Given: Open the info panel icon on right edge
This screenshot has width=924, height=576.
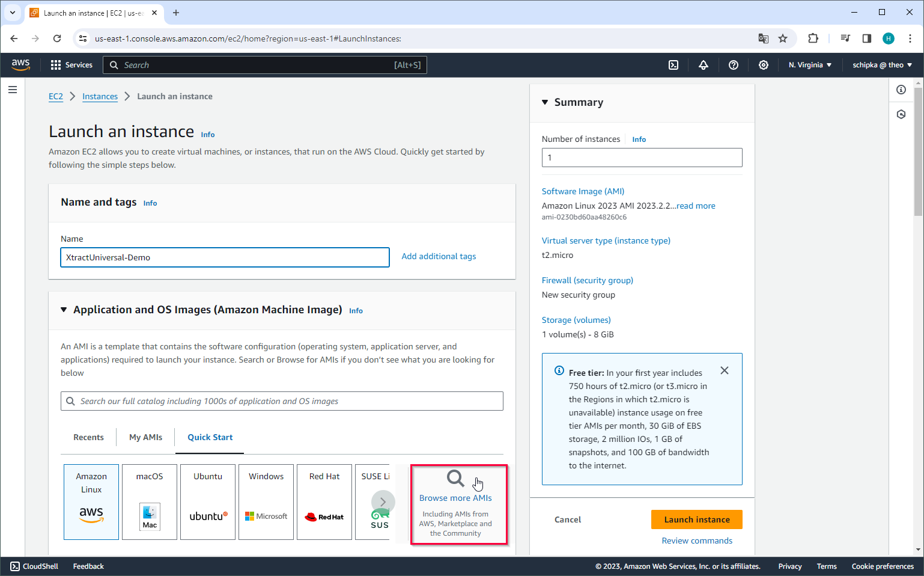Looking at the screenshot, I should (x=901, y=90).
